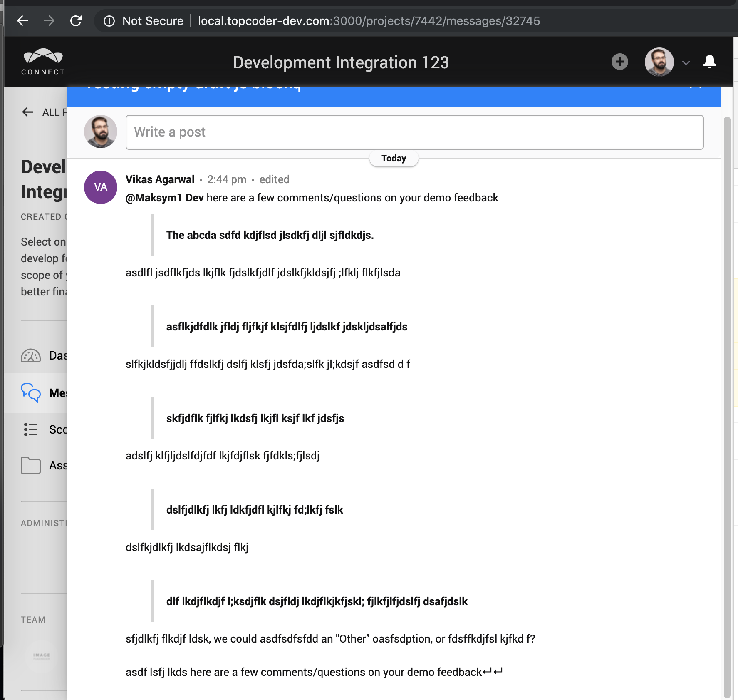This screenshot has height=700, width=738.
Task: Open the Scope list sidebar icon
Action: coord(31,429)
